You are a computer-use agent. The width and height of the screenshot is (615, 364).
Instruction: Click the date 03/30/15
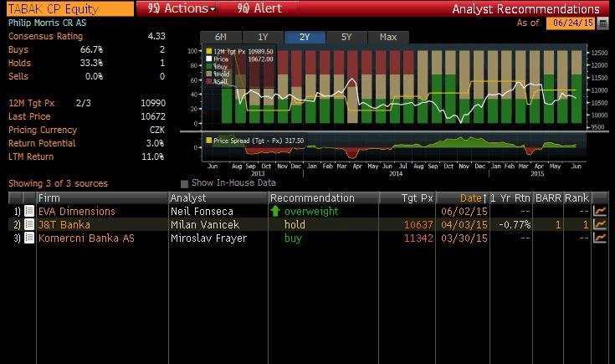tap(464, 238)
